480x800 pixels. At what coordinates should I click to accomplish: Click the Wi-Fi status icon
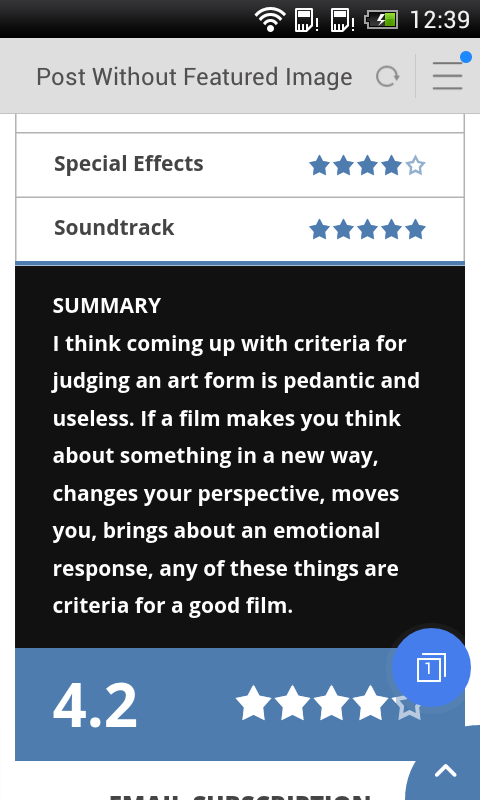[270, 19]
